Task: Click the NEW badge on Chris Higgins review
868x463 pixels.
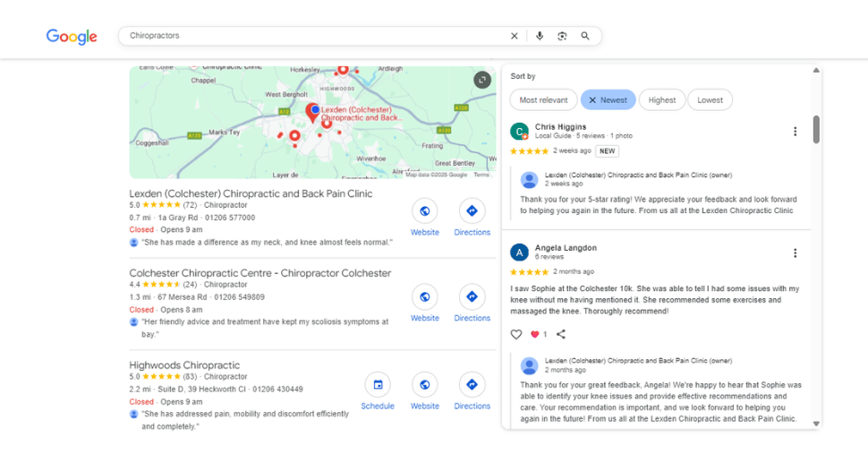Action: click(x=608, y=151)
